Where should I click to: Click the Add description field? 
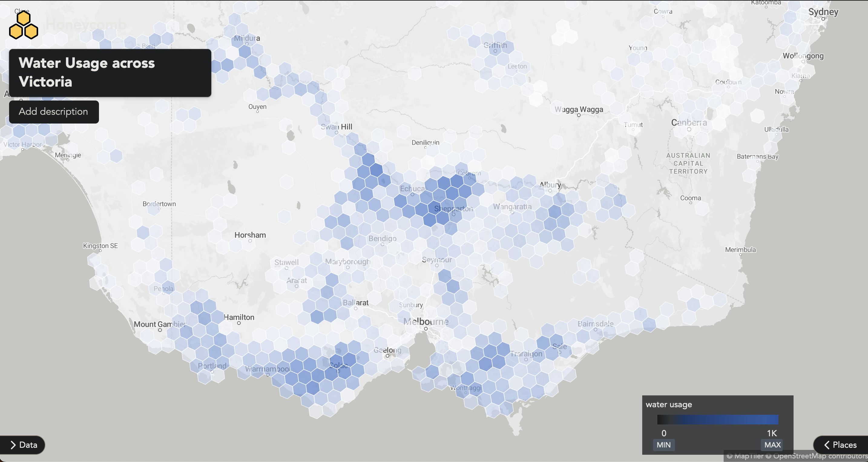[x=54, y=111]
